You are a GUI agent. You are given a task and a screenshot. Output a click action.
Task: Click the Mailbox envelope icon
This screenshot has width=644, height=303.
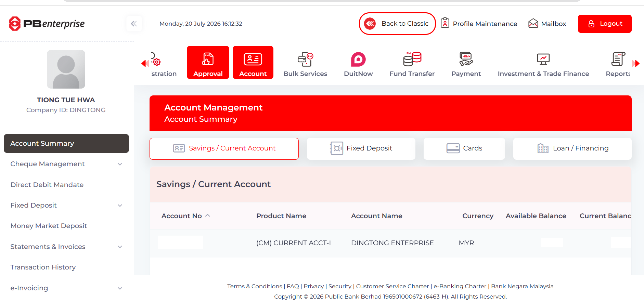[x=533, y=23]
